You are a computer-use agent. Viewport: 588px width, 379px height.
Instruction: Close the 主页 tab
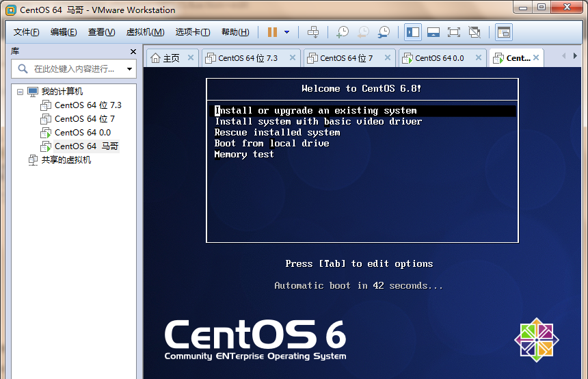coord(191,57)
